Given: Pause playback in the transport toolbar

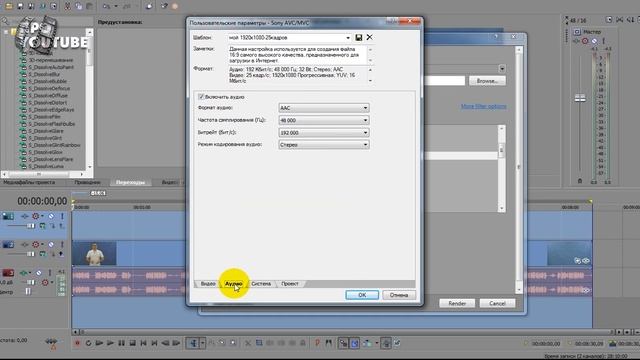Looking at the screenshot, I should coord(121,343).
